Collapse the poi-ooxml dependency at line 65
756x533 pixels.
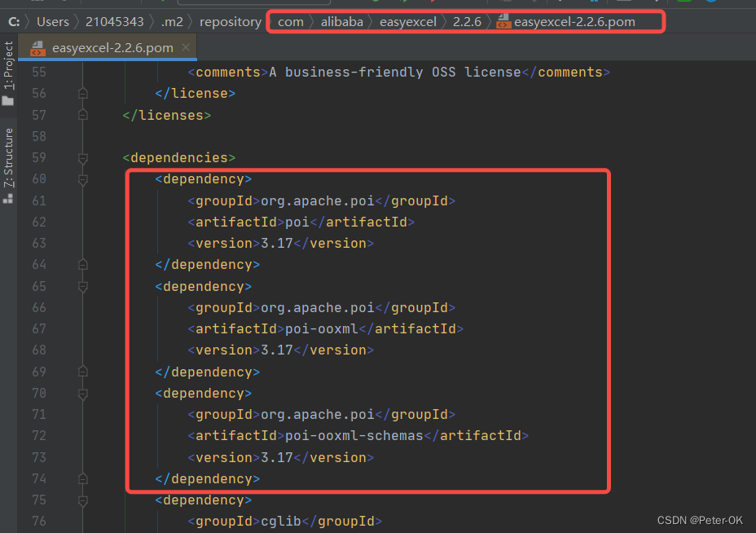tap(81, 285)
